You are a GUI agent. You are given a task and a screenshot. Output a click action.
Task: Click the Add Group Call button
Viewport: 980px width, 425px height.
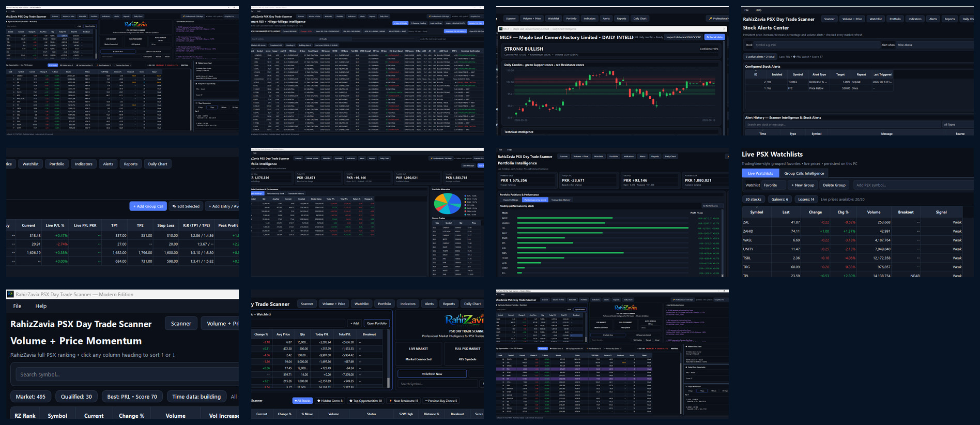[x=148, y=206]
